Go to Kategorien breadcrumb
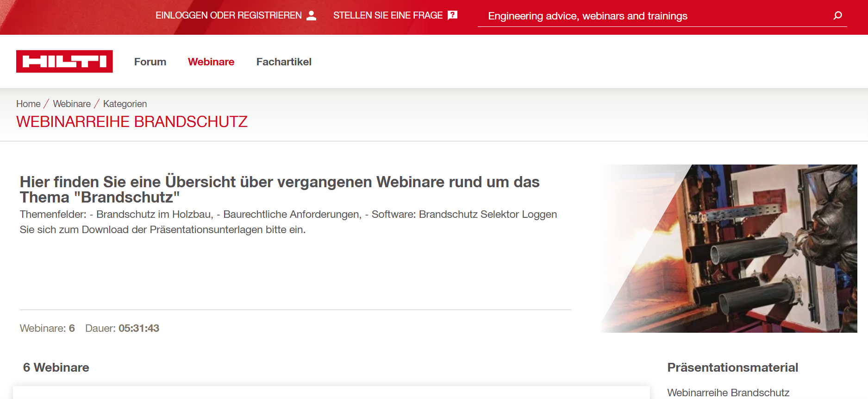868x399 pixels. (125, 104)
